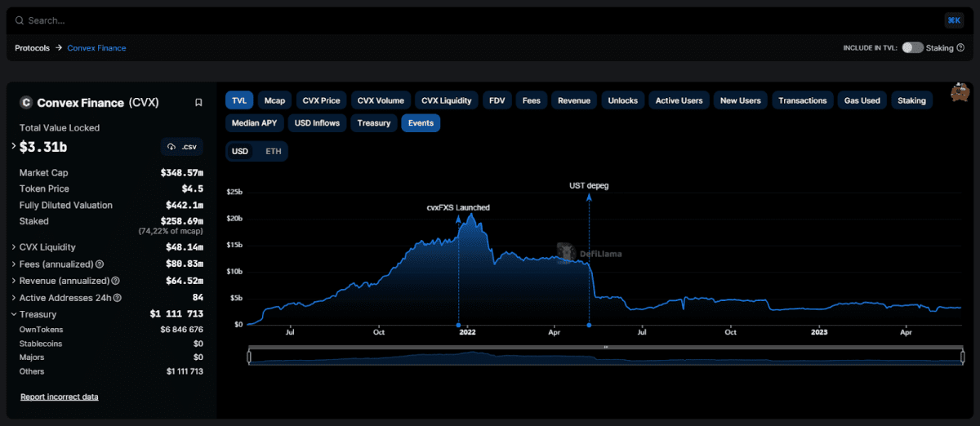Toggle Staking inclusion in TVL
This screenshot has height=426, width=980.
click(912, 48)
